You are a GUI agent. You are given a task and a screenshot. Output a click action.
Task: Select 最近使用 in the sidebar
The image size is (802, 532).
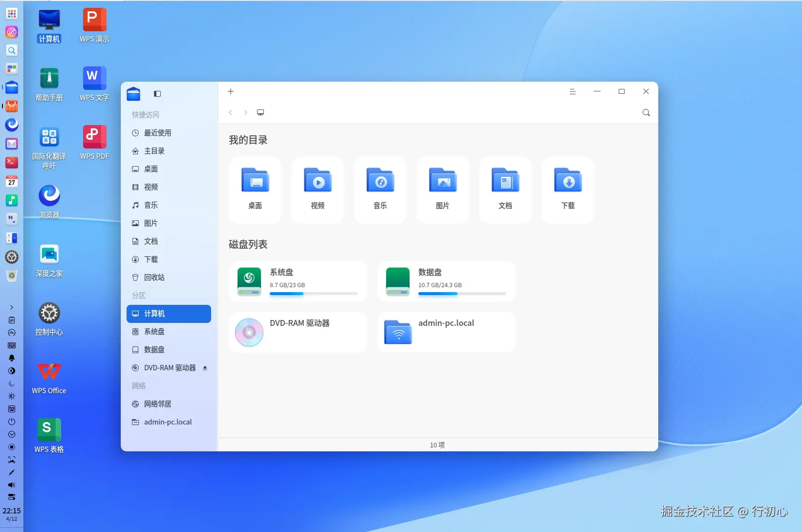point(169,133)
